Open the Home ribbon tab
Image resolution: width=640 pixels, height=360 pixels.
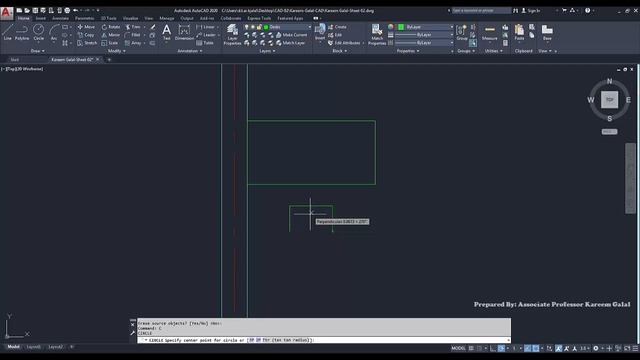(x=23, y=18)
